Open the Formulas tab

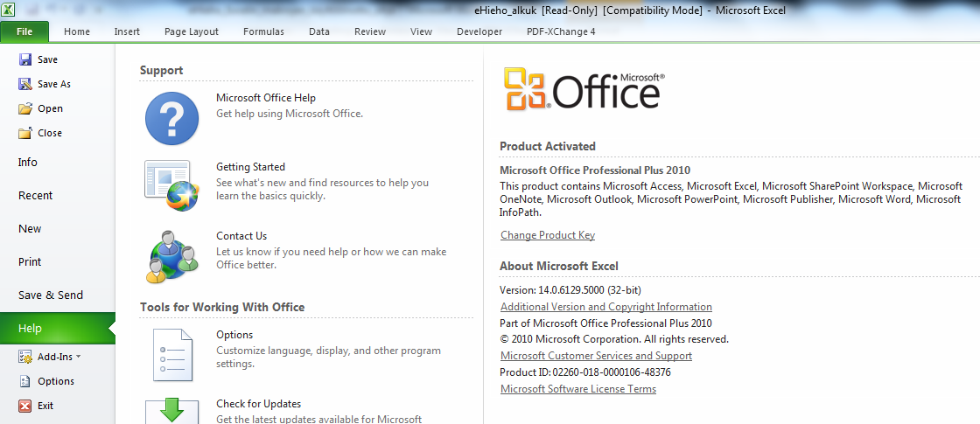[x=263, y=31]
